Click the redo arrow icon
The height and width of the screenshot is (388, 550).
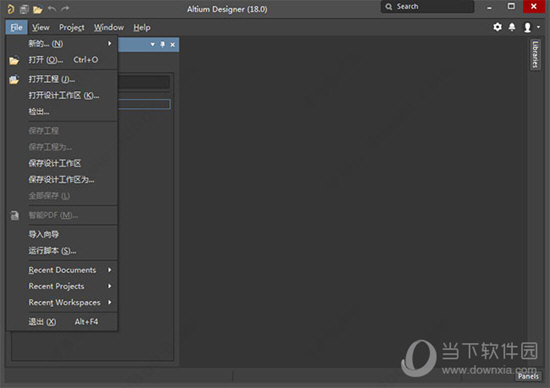(x=65, y=9)
